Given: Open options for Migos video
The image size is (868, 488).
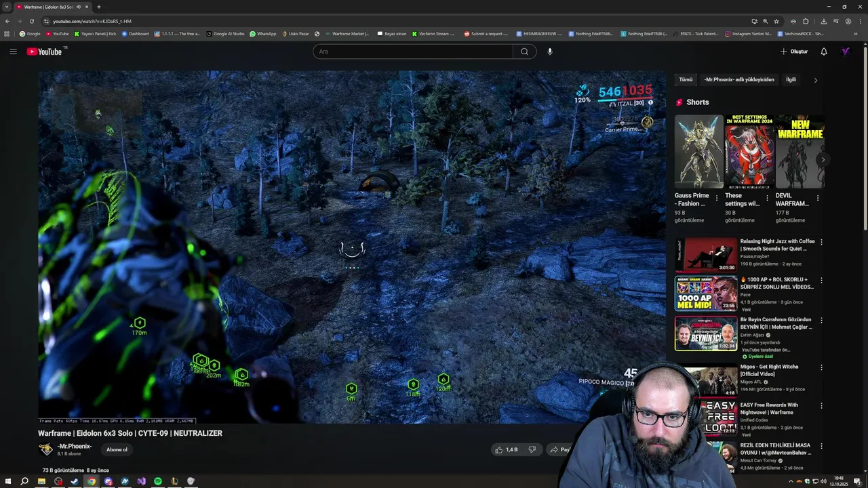Looking at the screenshot, I should (821, 367).
